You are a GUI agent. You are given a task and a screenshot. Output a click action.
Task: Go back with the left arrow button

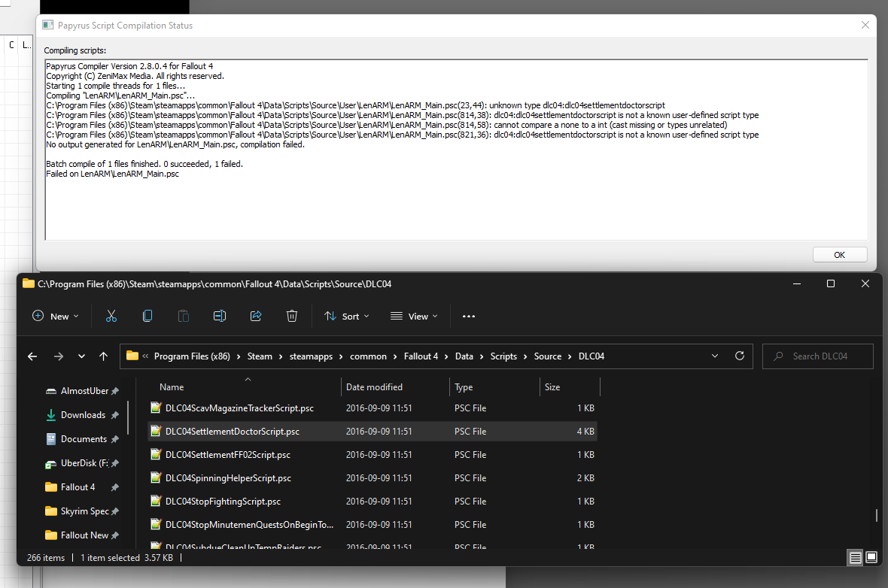click(32, 356)
